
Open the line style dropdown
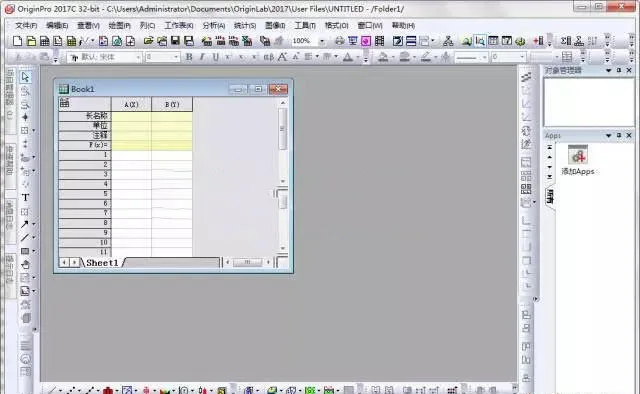(x=484, y=57)
